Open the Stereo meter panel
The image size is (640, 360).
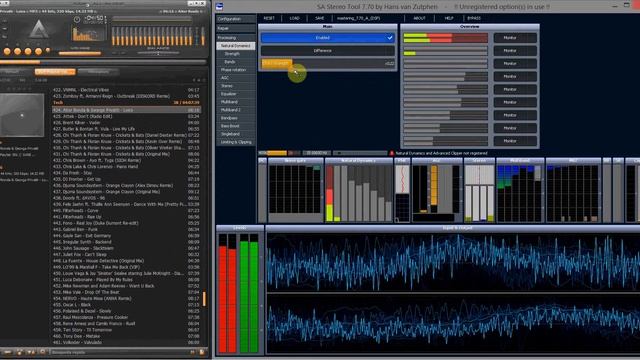479,190
